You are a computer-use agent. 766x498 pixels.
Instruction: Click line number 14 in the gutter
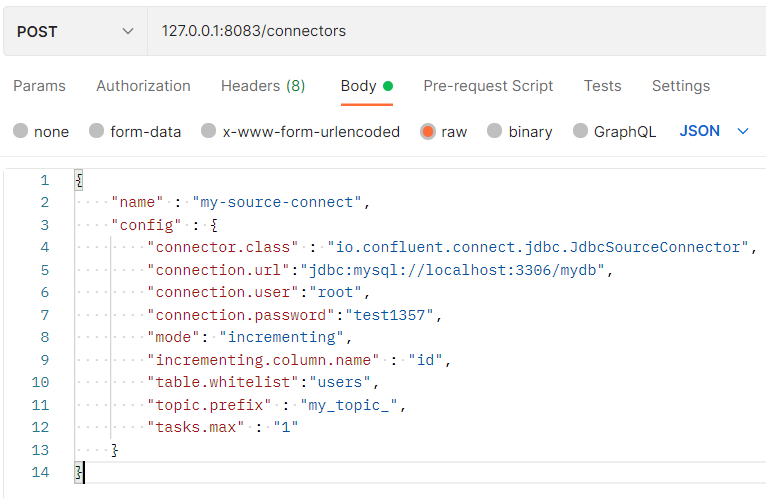[41, 473]
